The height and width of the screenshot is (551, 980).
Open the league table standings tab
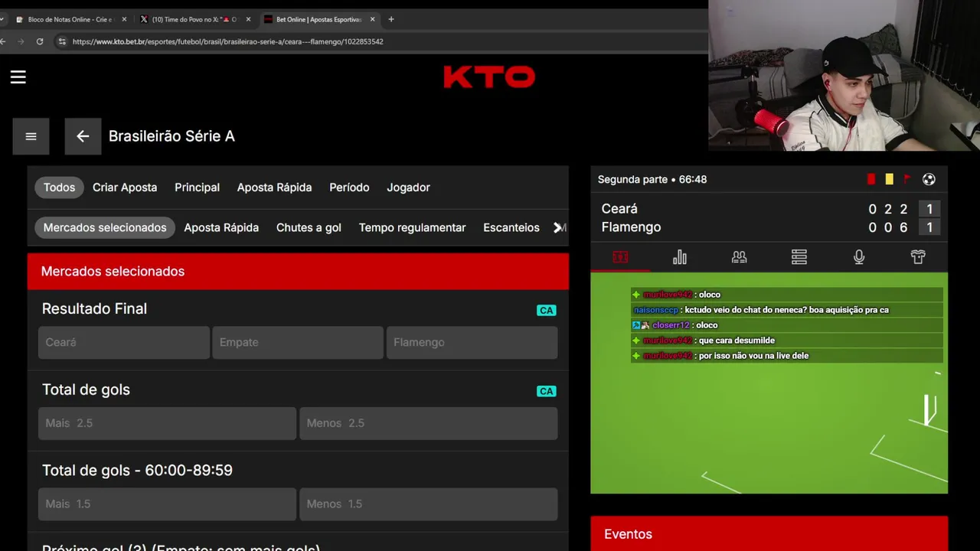pyautogui.click(x=799, y=257)
